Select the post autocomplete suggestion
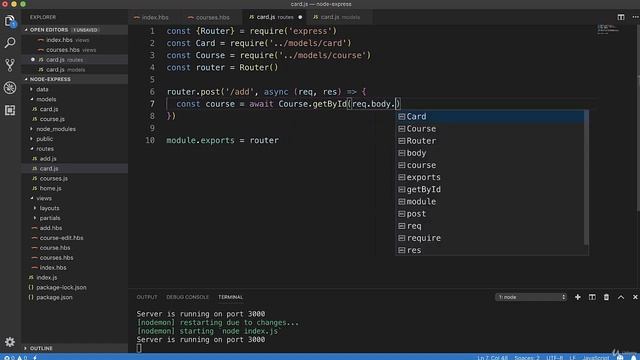 (490, 214)
